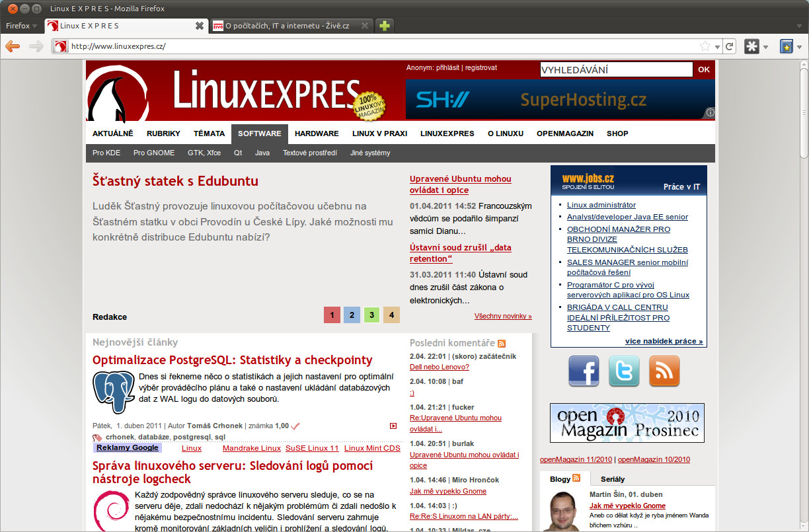809x532 pixels.
Task: Switch to the Seriály tab
Action: (613, 479)
